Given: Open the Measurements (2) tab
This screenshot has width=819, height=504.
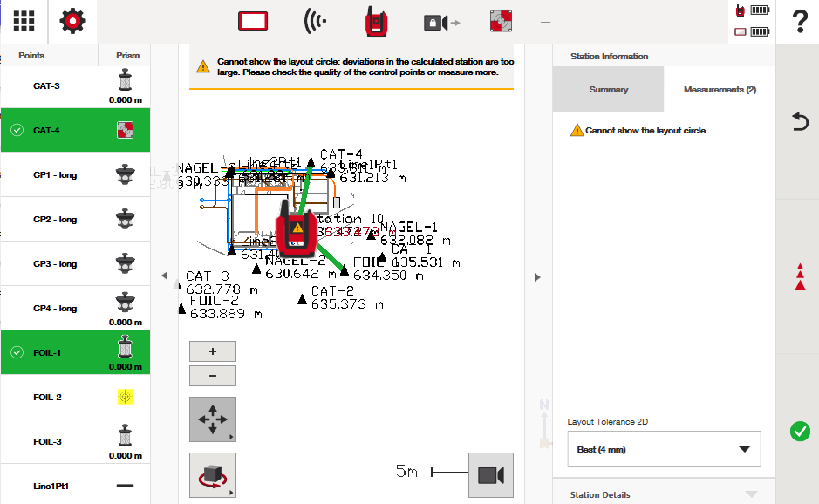Looking at the screenshot, I should pos(720,90).
